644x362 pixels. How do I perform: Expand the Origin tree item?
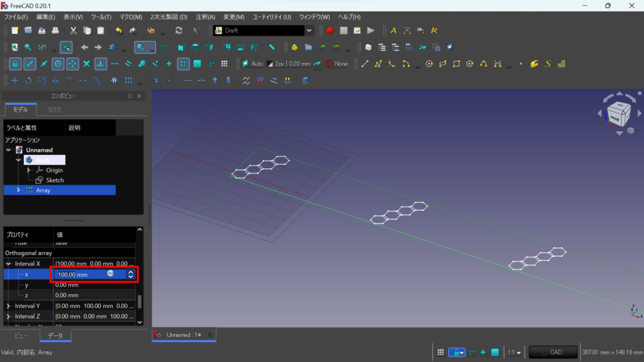(28, 170)
